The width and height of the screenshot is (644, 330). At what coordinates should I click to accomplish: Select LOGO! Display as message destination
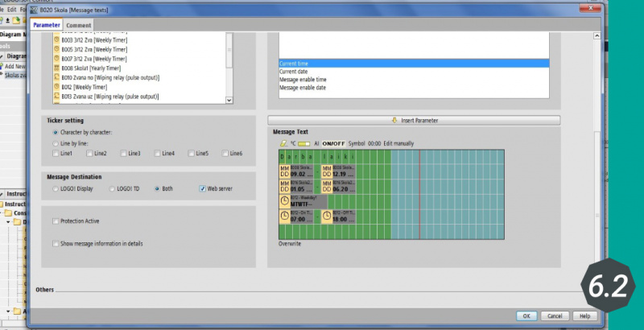(55, 188)
